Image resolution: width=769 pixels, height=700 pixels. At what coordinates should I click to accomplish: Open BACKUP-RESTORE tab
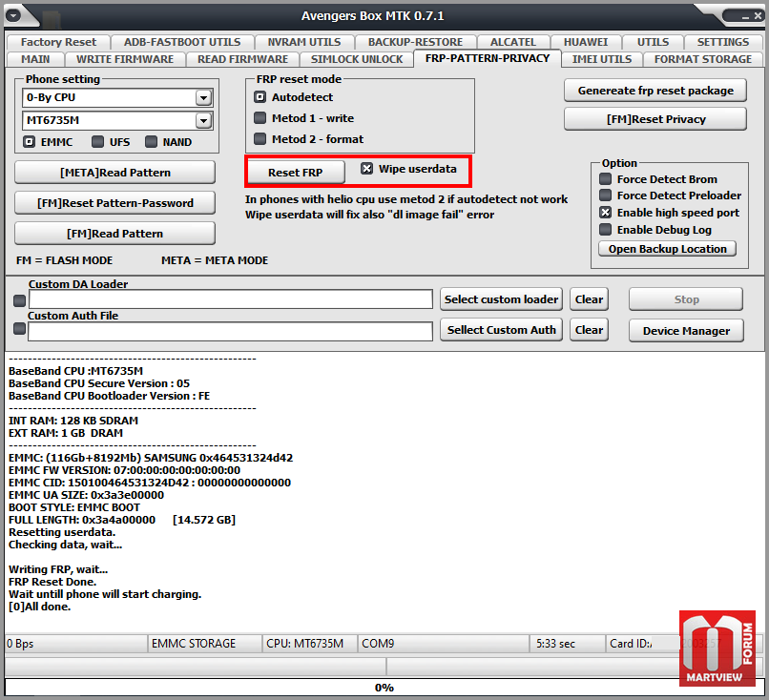pyautogui.click(x=415, y=42)
